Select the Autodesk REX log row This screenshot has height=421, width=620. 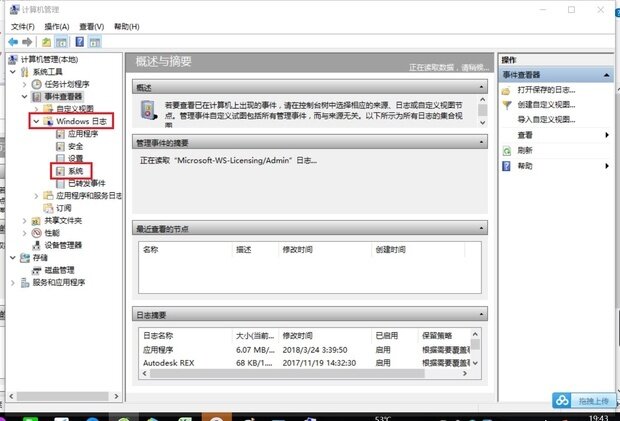point(304,363)
